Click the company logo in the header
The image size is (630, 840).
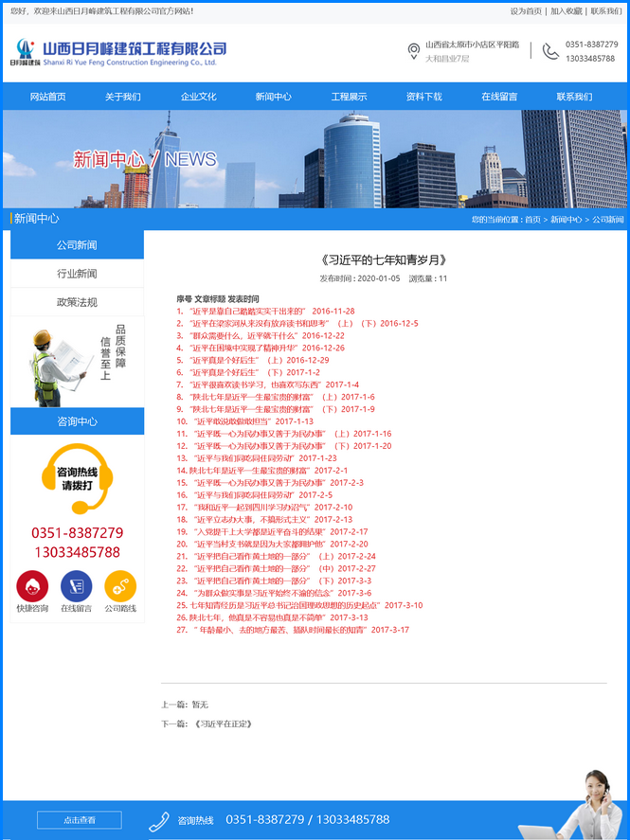(x=118, y=52)
